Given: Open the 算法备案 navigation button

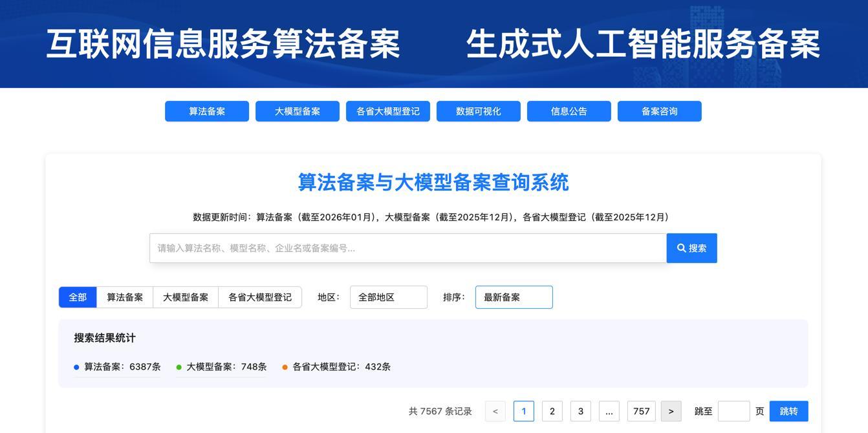Looking at the screenshot, I should (x=207, y=111).
